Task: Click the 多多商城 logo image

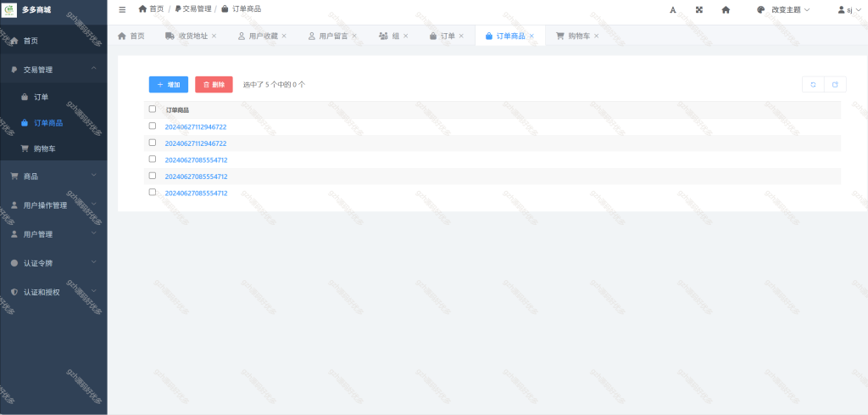Action: point(9,9)
